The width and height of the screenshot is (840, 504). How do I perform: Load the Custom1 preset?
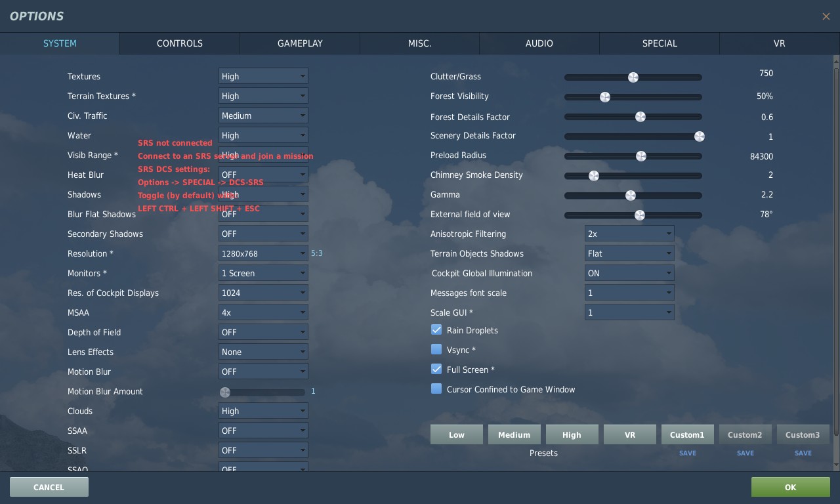click(x=688, y=434)
